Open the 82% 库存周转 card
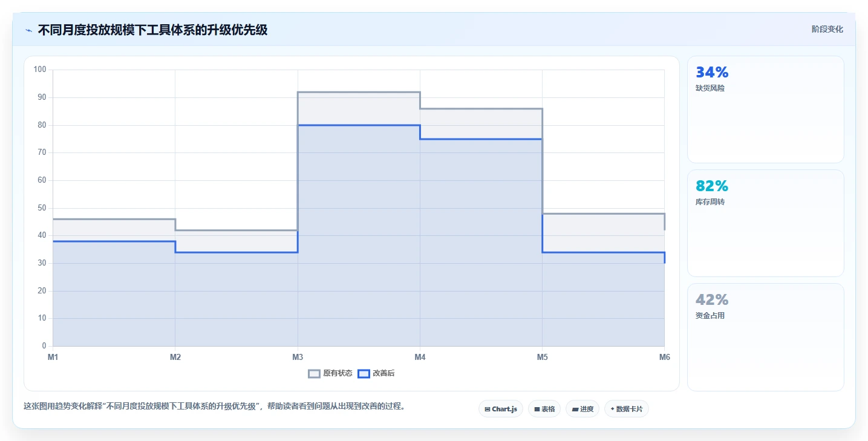 pos(765,223)
